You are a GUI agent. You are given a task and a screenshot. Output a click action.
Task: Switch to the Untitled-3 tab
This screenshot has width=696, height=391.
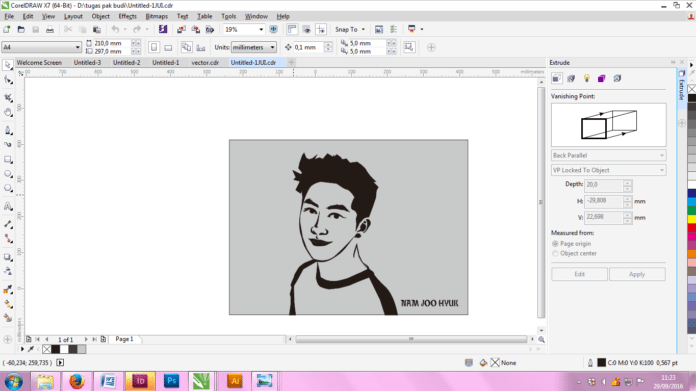pos(87,63)
